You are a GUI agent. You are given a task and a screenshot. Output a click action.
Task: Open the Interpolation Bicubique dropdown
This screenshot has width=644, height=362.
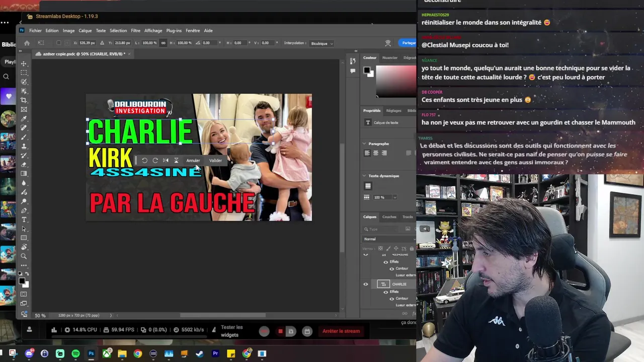click(322, 43)
